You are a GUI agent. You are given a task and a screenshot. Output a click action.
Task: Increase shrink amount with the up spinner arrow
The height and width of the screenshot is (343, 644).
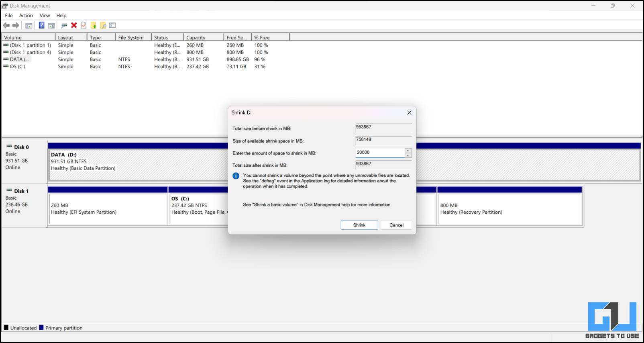(408, 151)
